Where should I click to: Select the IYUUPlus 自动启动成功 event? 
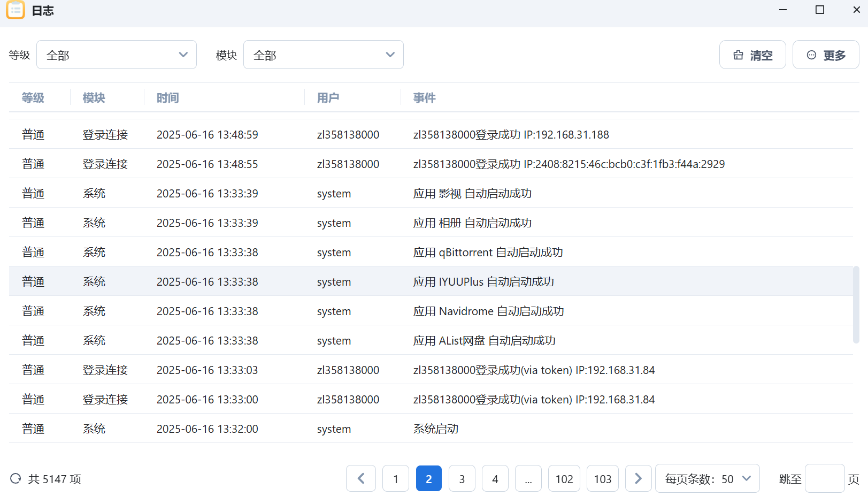pos(431,281)
